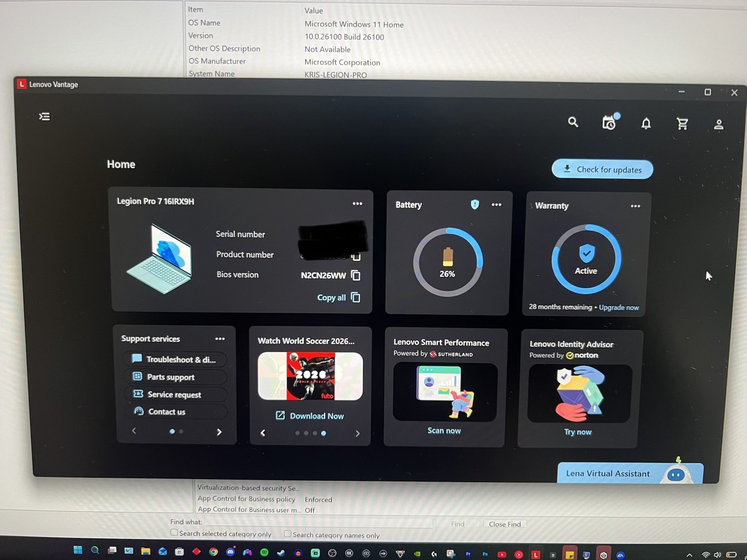Open Troubleshoot & diagnose support item

(x=175, y=359)
